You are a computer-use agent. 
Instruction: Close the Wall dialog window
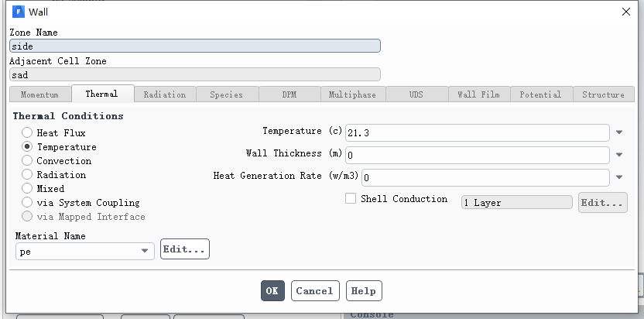pyautogui.click(x=626, y=12)
